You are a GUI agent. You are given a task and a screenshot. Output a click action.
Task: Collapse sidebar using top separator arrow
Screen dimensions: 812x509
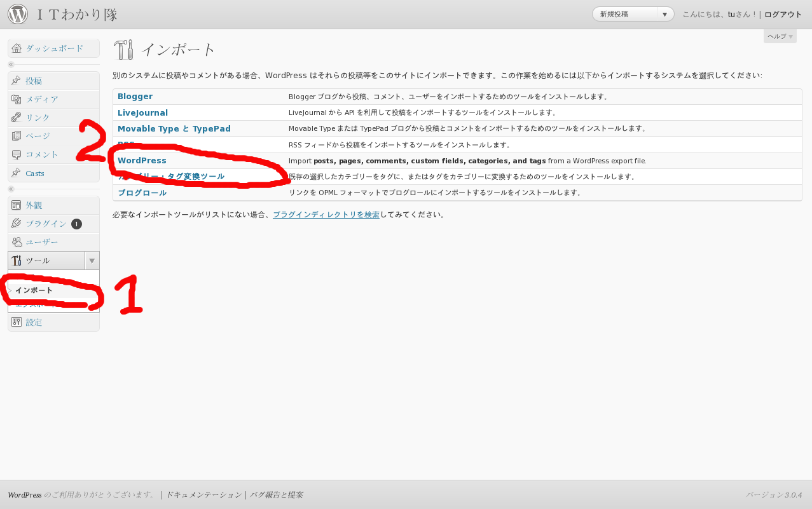point(11,64)
